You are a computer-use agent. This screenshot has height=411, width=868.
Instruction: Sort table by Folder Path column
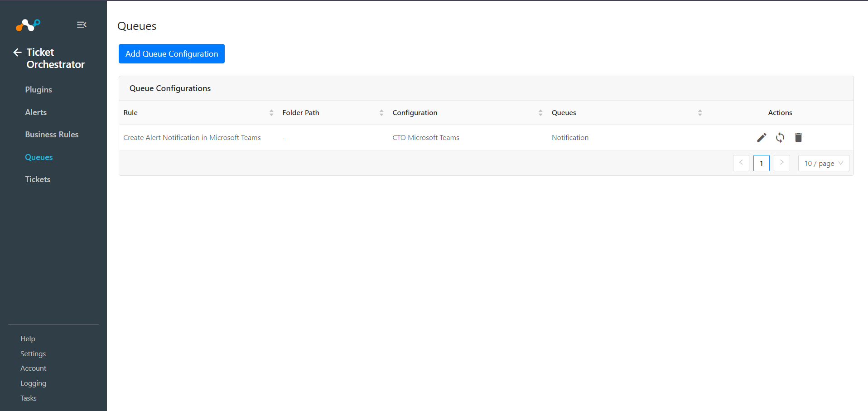click(381, 113)
